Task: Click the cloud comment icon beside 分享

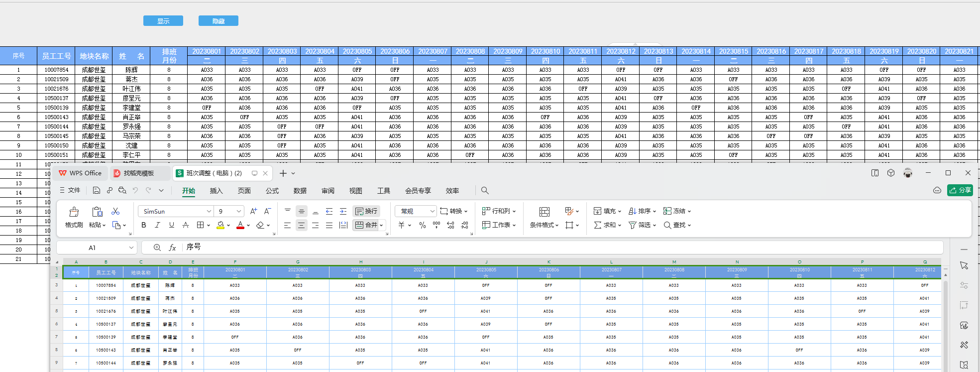Action: pos(937,190)
